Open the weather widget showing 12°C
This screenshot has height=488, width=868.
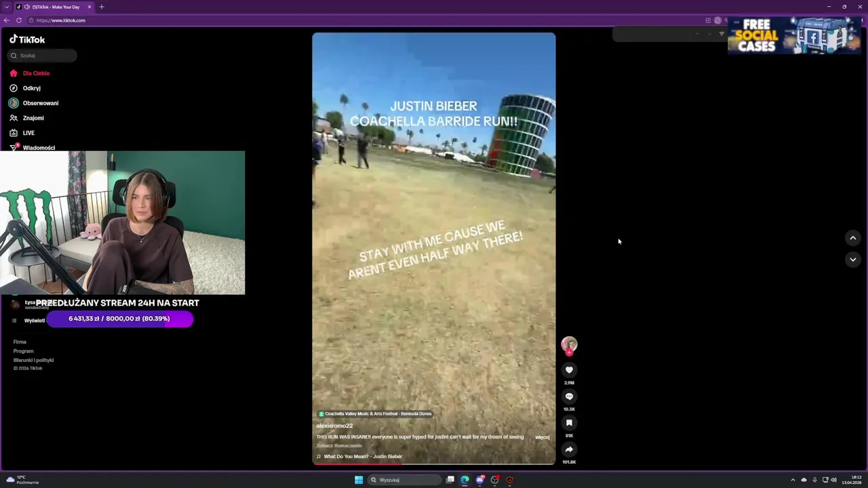pyautogui.click(x=22, y=480)
